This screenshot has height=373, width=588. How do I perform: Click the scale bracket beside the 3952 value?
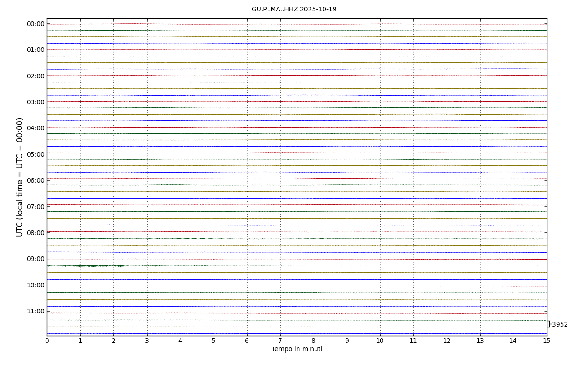point(548,324)
